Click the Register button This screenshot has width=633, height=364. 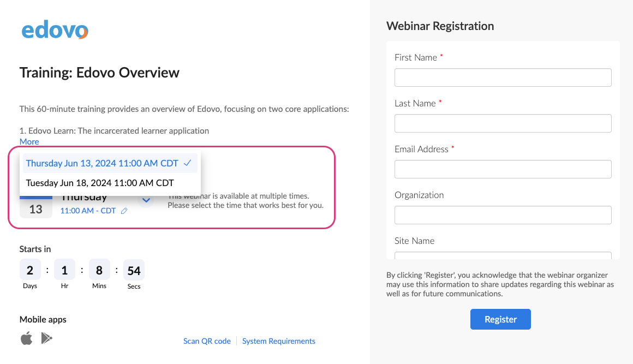[x=500, y=319]
